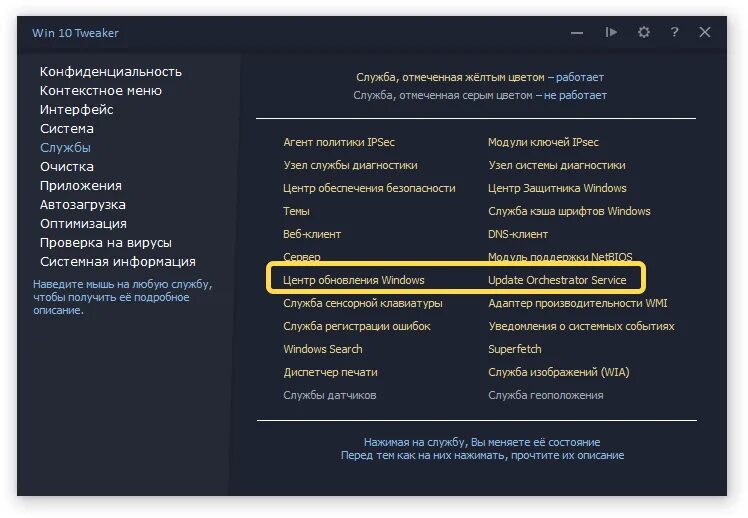Toggle Update Orchestrator Service
This screenshot has width=748, height=518.
coord(557,280)
